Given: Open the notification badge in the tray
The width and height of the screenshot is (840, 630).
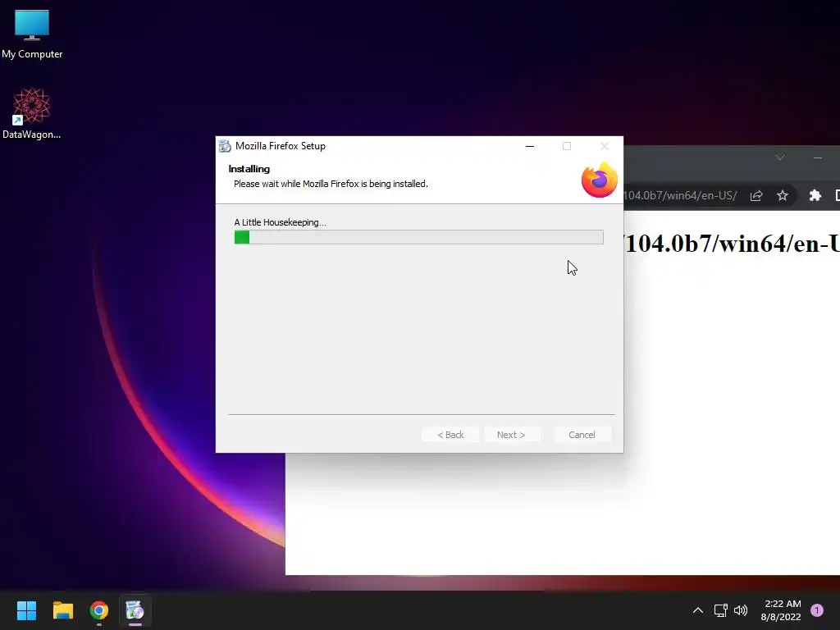Looking at the screenshot, I should pyautogui.click(x=816, y=610).
